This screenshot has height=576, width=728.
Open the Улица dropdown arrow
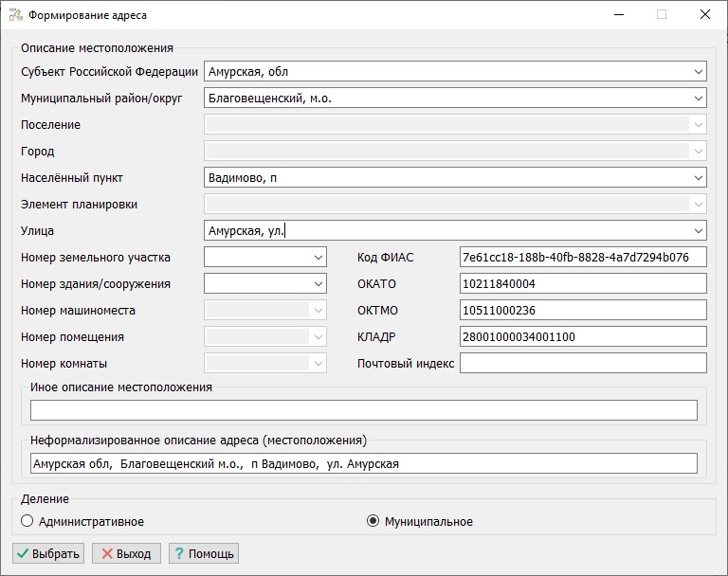point(698,231)
